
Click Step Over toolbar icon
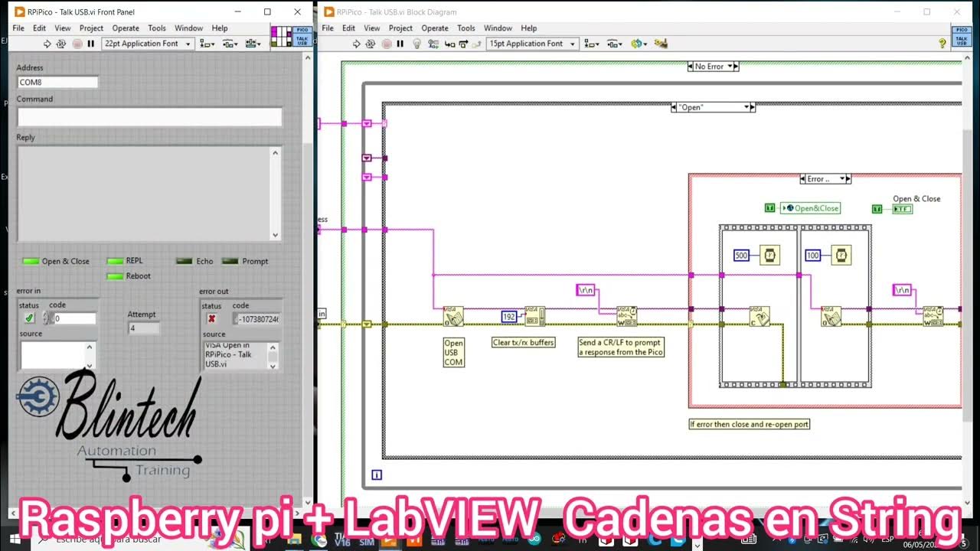click(x=463, y=44)
